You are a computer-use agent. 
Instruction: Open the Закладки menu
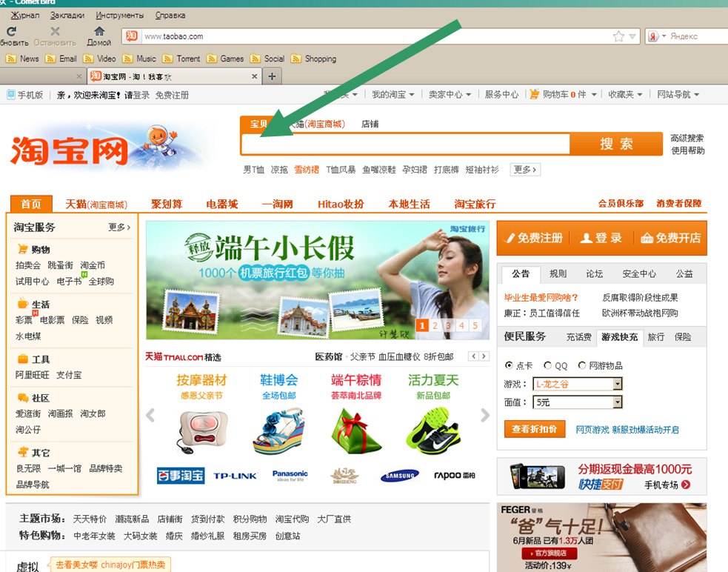tap(67, 16)
